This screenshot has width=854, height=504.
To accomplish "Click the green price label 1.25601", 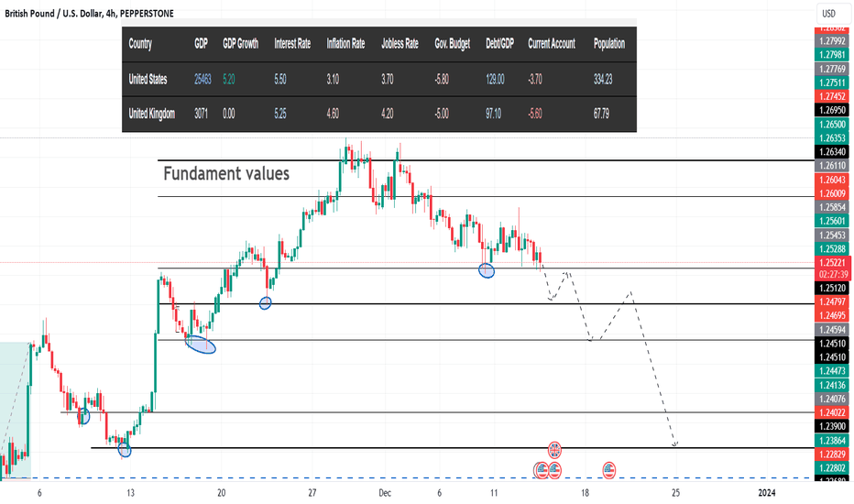I will point(832,221).
